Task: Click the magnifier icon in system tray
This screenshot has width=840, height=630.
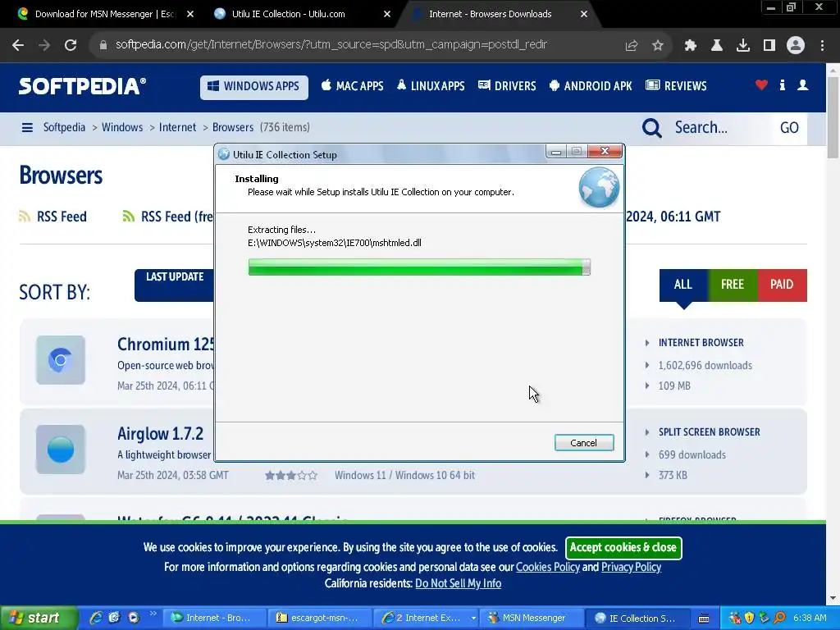Action: 779,618
